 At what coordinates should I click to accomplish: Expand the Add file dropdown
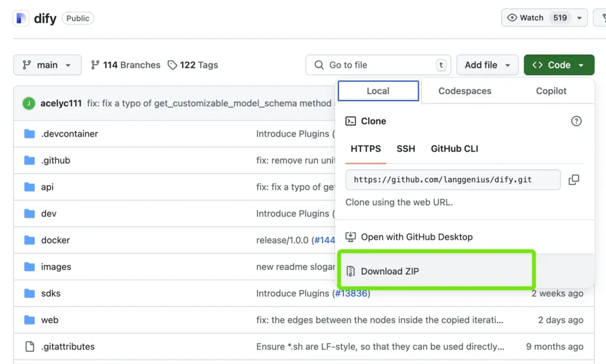pos(488,65)
